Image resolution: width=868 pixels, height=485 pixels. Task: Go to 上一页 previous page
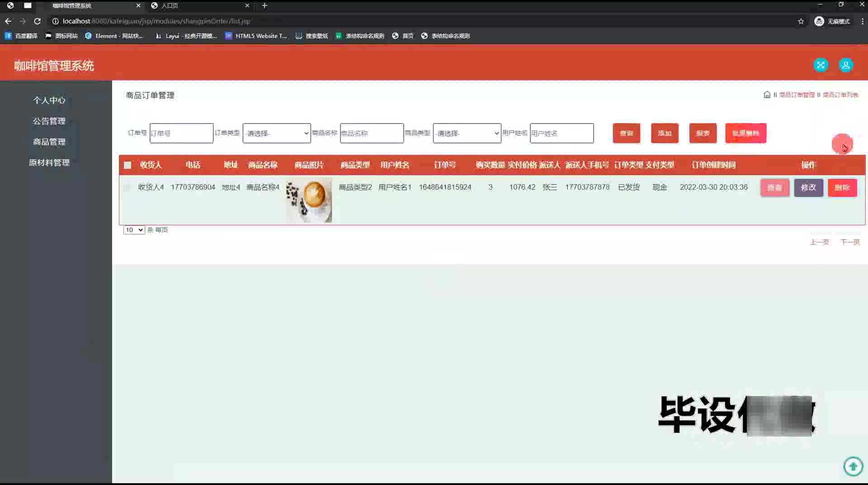click(819, 242)
